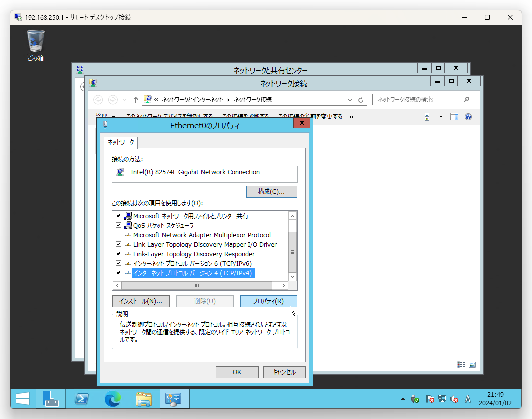Click ネットワークとインターネット breadcrumb

click(x=192, y=100)
